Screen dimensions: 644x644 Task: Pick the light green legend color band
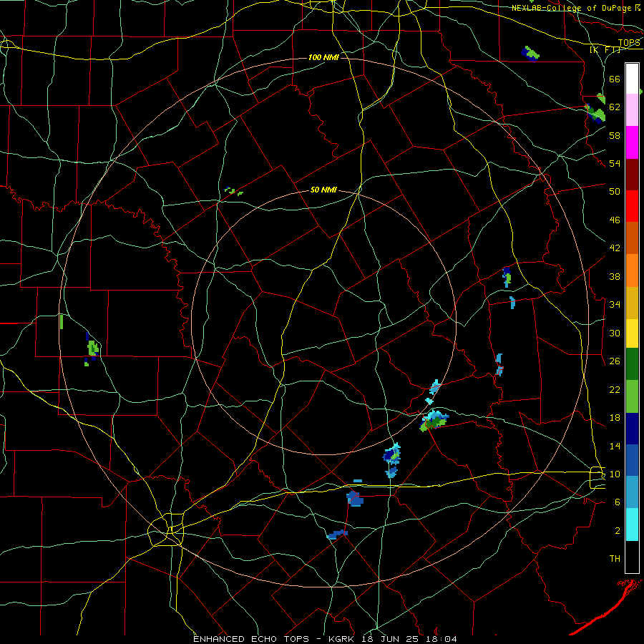[632, 396]
